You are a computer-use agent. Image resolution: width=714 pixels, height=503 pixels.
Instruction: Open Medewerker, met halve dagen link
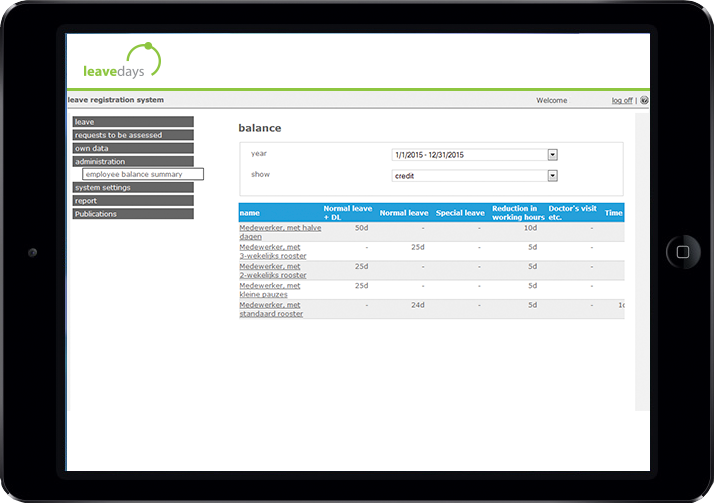(x=280, y=232)
